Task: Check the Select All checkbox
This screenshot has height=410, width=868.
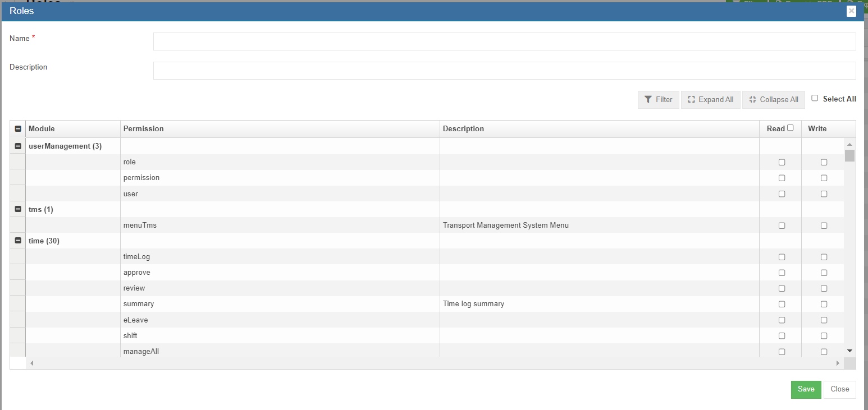Action: (815, 98)
